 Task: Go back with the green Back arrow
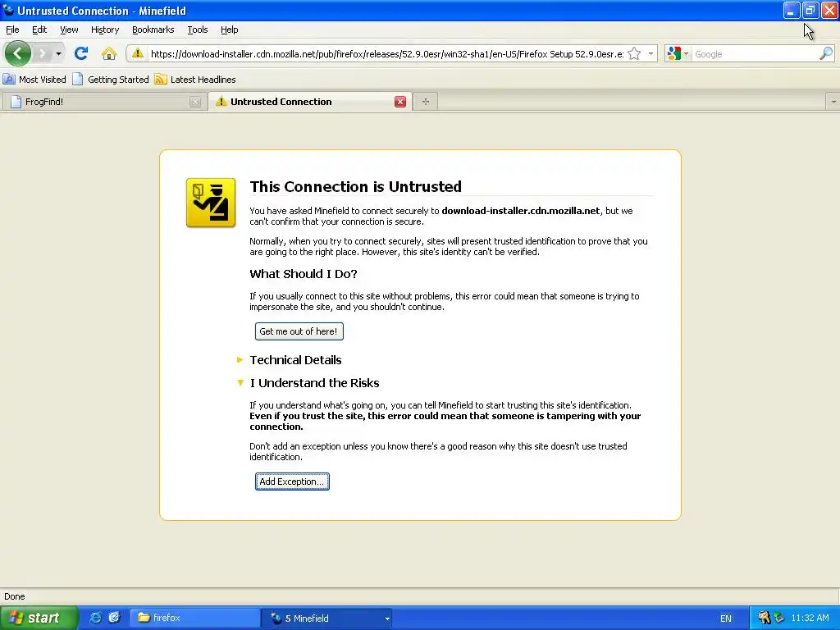coord(18,53)
